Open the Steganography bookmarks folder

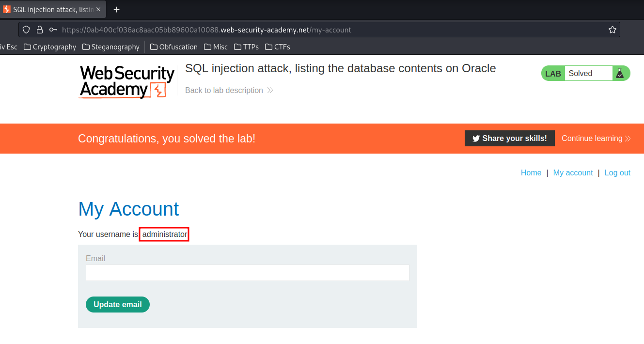[x=111, y=47]
